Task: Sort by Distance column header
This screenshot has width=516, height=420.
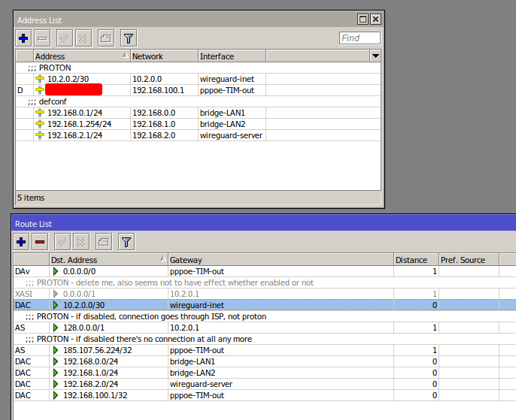Action: 416,260
